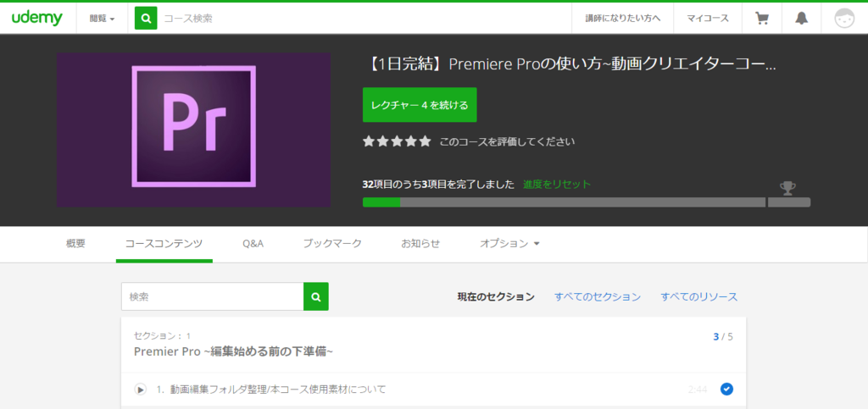Select the second rating star

[x=383, y=141]
